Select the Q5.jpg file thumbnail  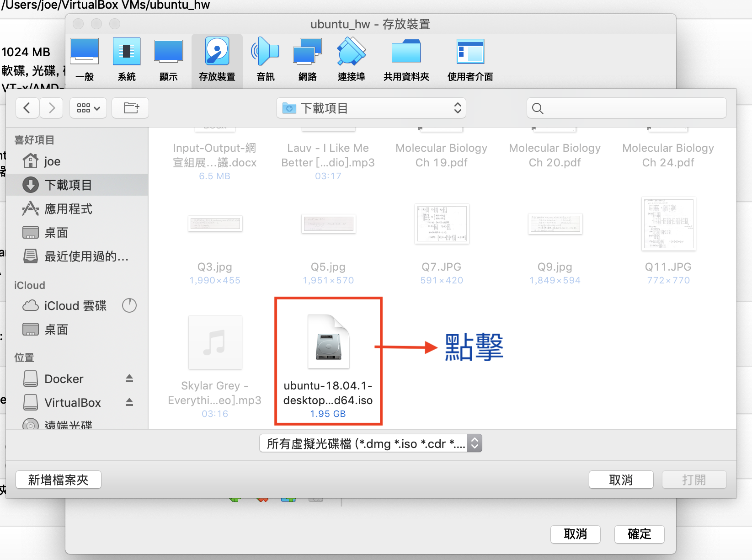pos(329,224)
